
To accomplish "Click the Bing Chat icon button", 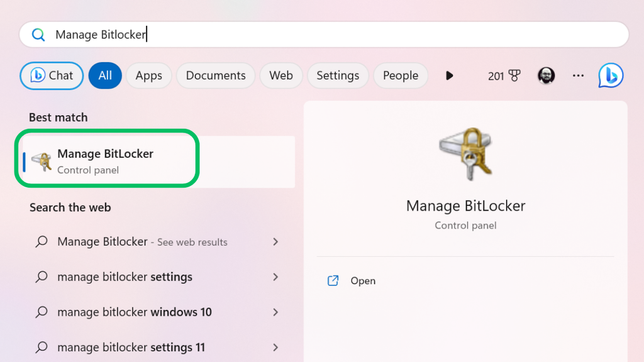I will (x=52, y=75).
